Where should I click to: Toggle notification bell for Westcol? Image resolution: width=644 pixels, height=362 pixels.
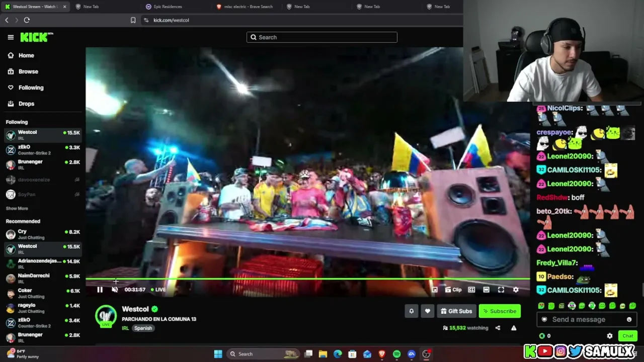[411, 311]
